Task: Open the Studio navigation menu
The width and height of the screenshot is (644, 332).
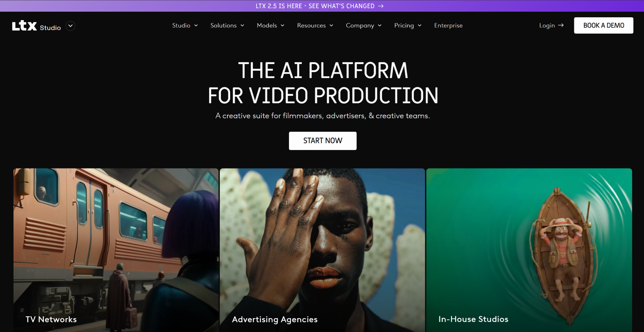Action: 185,25
